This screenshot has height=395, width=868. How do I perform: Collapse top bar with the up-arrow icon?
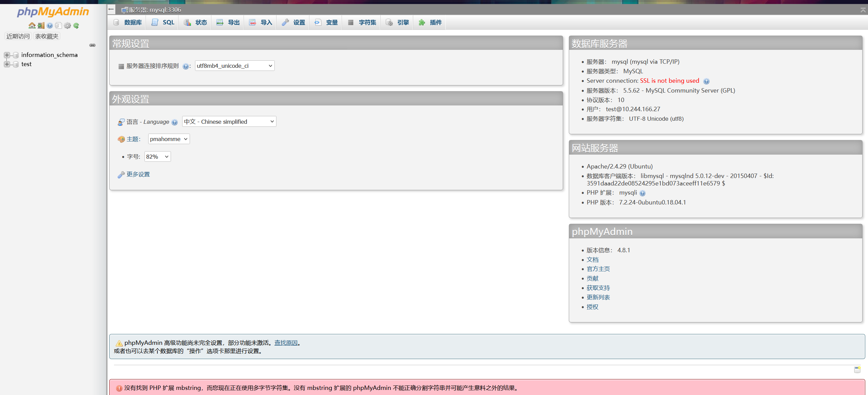pos(863,10)
